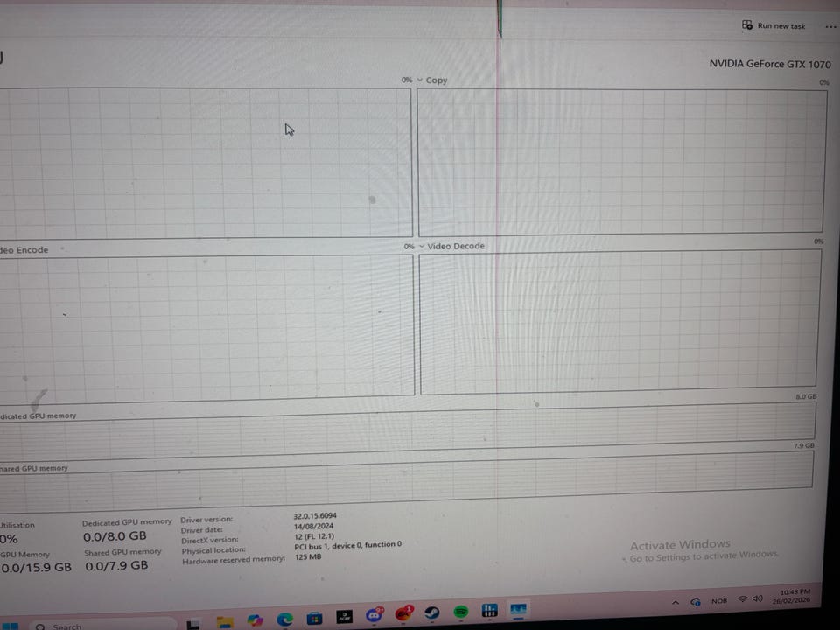Viewport: 840px width, 630px height.
Task: Click the Run new task button
Action: [x=773, y=25]
